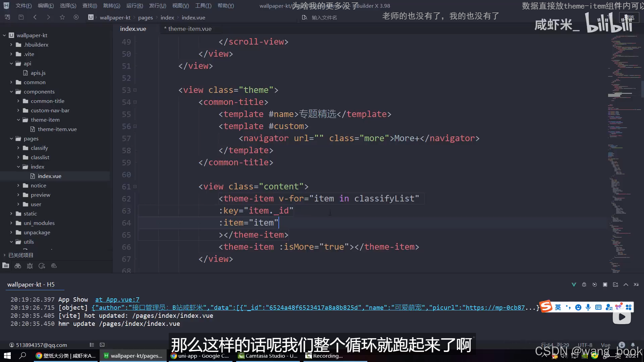644x362 pixels.
Task: Collapse code fold at line 53
Action: pyautogui.click(x=135, y=90)
